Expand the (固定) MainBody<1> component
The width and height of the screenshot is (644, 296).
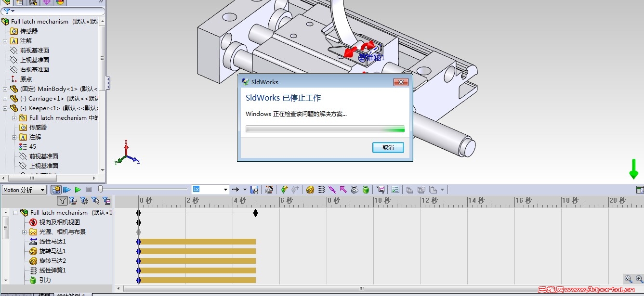(x=5, y=89)
